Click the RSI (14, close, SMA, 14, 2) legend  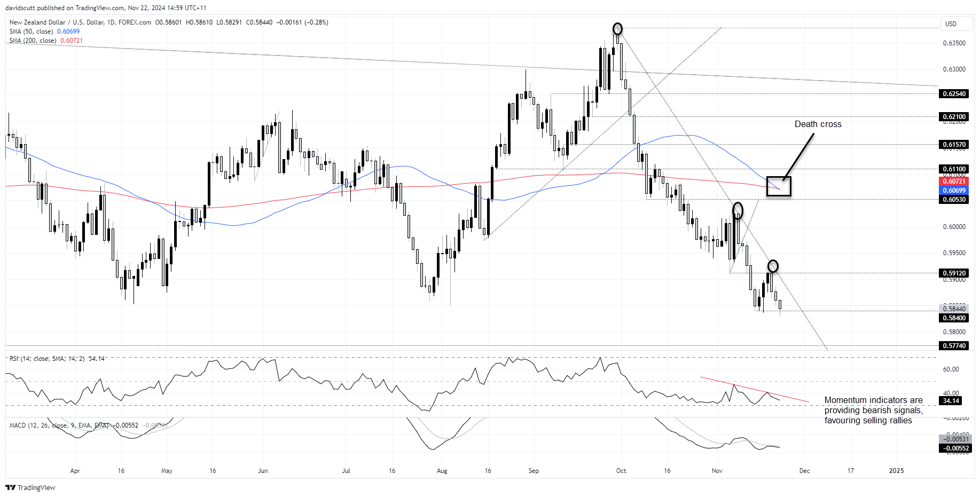coord(57,359)
